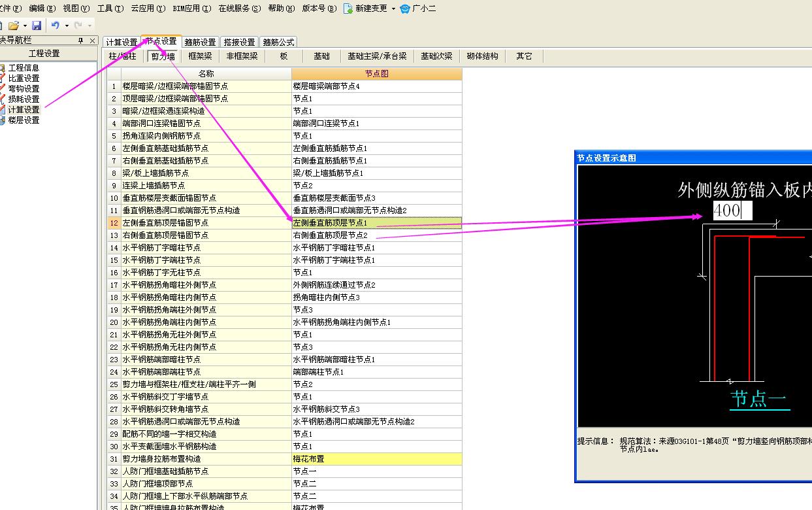
Task: Open the 视图(V) menu
Action: [76, 8]
